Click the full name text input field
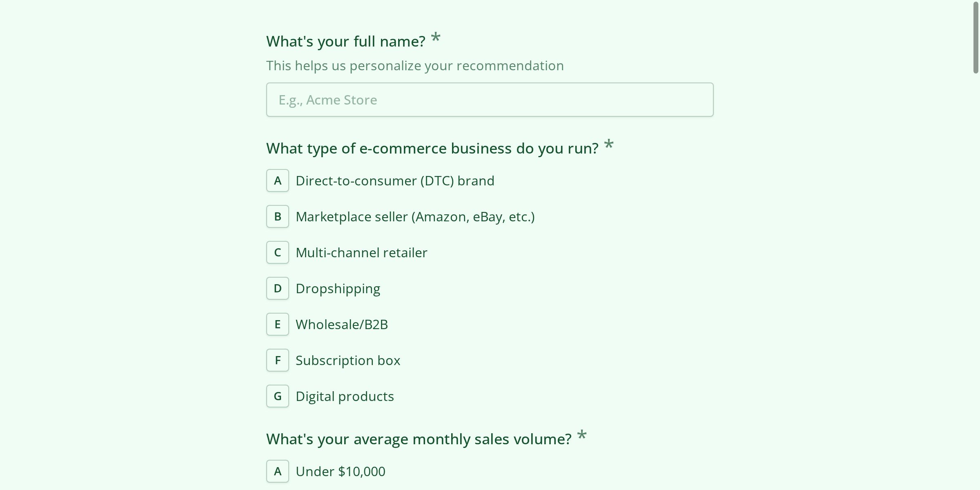This screenshot has height=490, width=980. (490, 100)
